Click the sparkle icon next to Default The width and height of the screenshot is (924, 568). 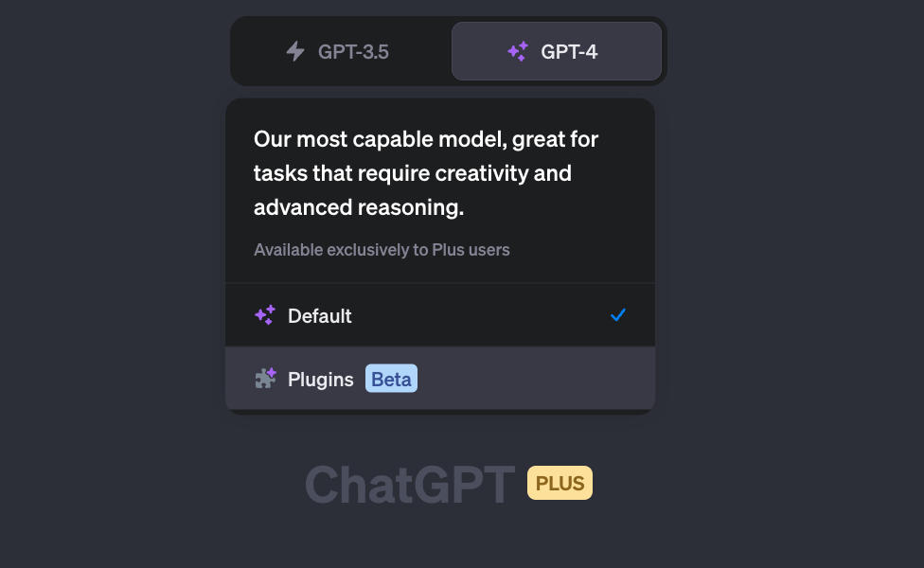point(265,315)
